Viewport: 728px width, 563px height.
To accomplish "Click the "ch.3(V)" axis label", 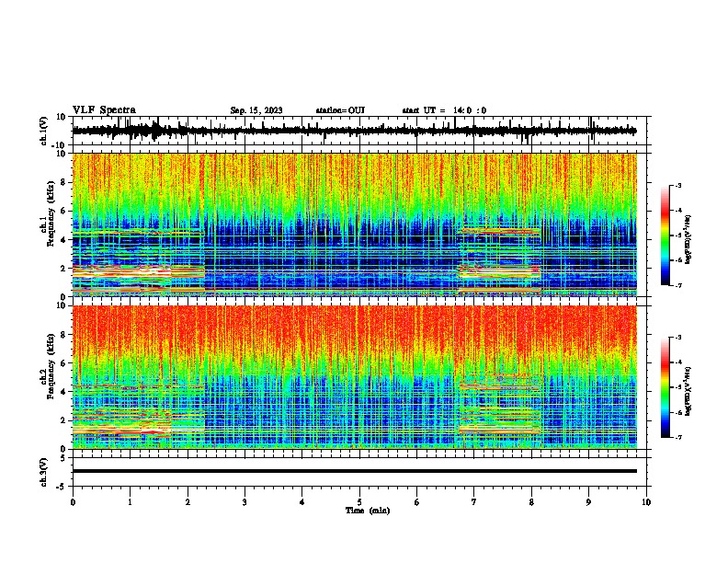I will coord(44,472).
